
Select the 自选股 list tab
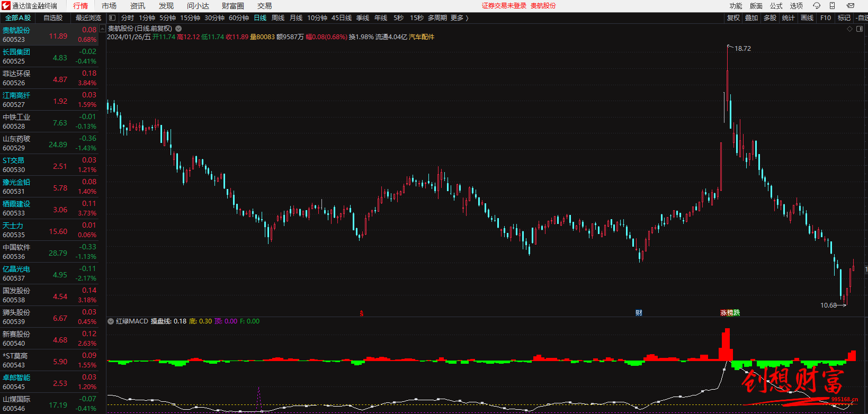(53, 18)
